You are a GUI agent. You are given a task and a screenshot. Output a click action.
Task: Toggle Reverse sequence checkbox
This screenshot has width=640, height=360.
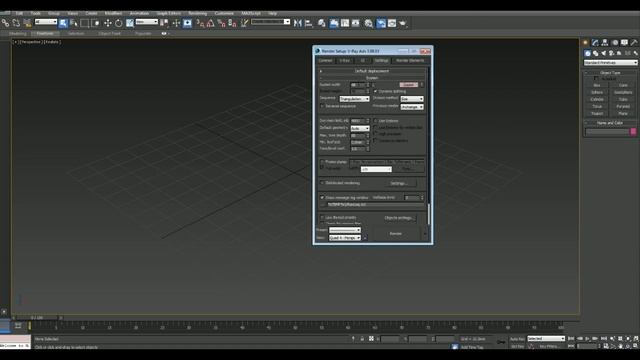322,106
